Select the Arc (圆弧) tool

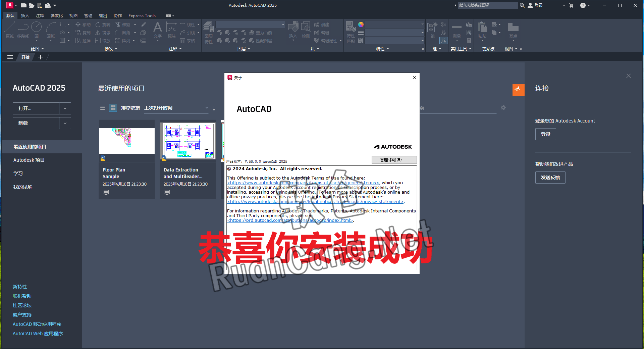point(51,30)
